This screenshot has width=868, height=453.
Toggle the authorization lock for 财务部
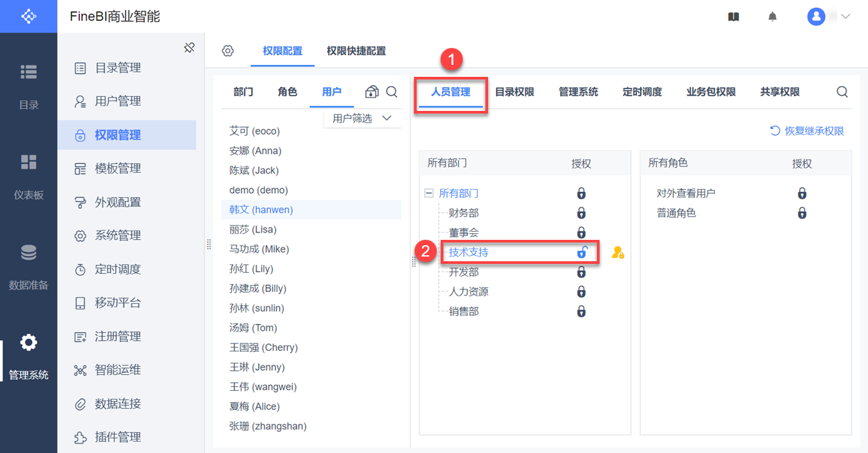(582, 213)
